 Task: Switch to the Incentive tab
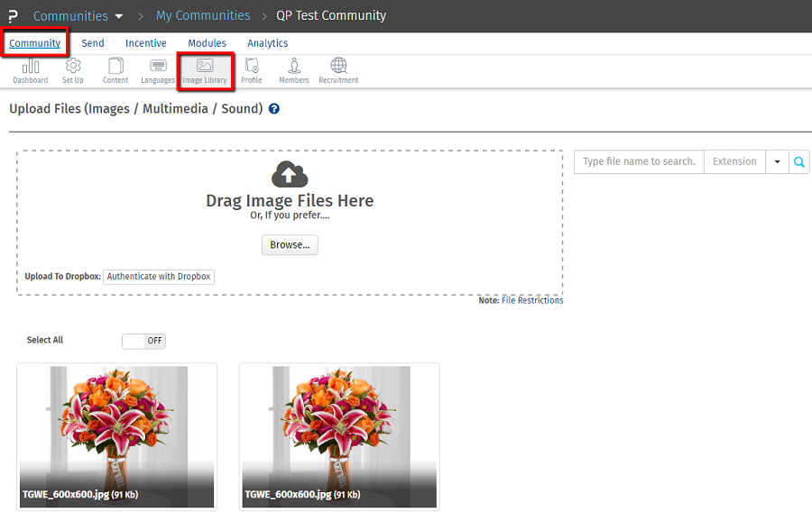pos(146,43)
